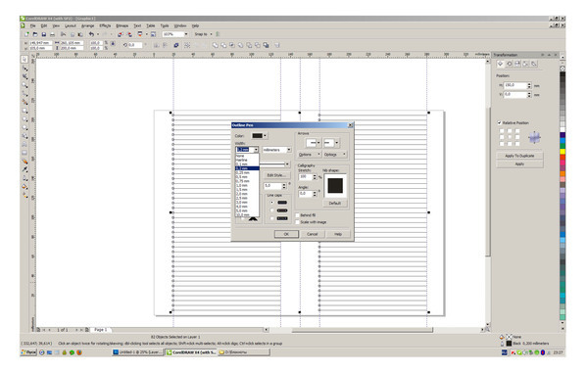Screen dimensions: 588x372
Task: Open the Arrange menu
Action: (88, 25)
